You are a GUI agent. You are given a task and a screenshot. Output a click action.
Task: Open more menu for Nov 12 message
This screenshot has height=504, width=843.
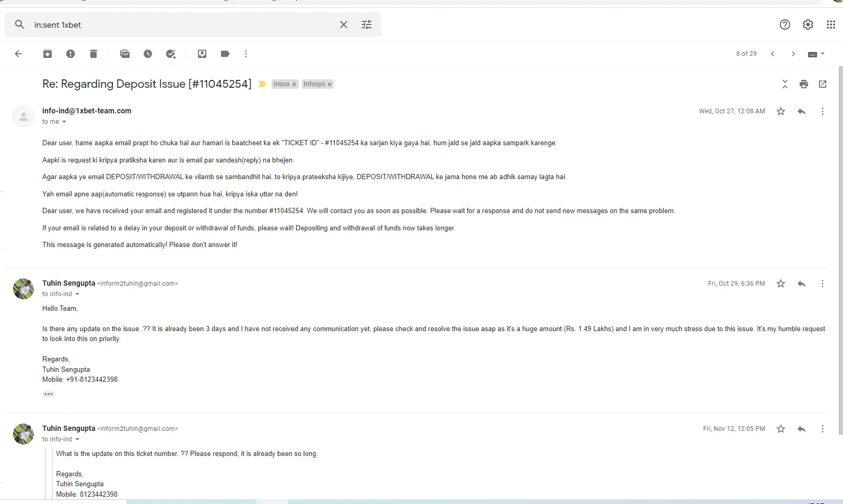coord(823,429)
